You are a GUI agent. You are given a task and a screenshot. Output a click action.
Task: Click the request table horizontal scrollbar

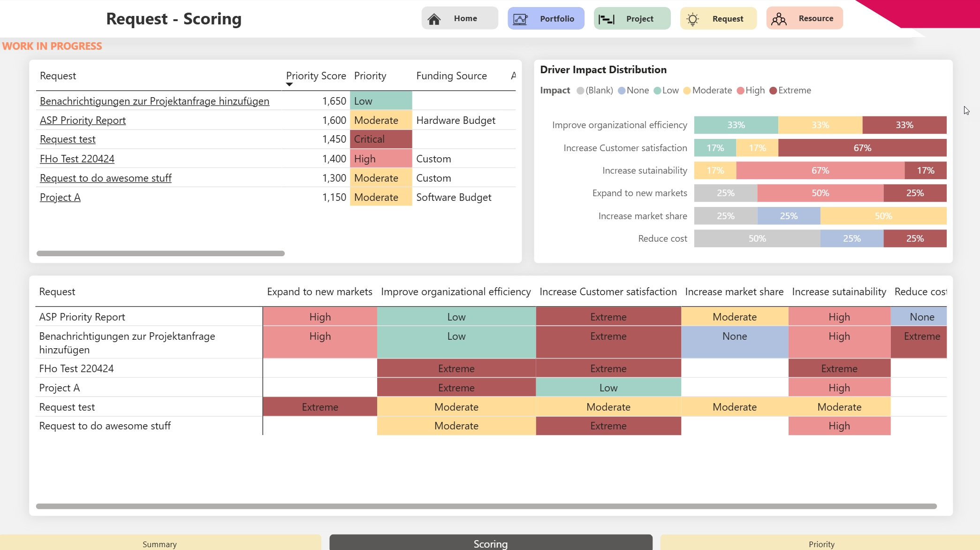(x=160, y=253)
